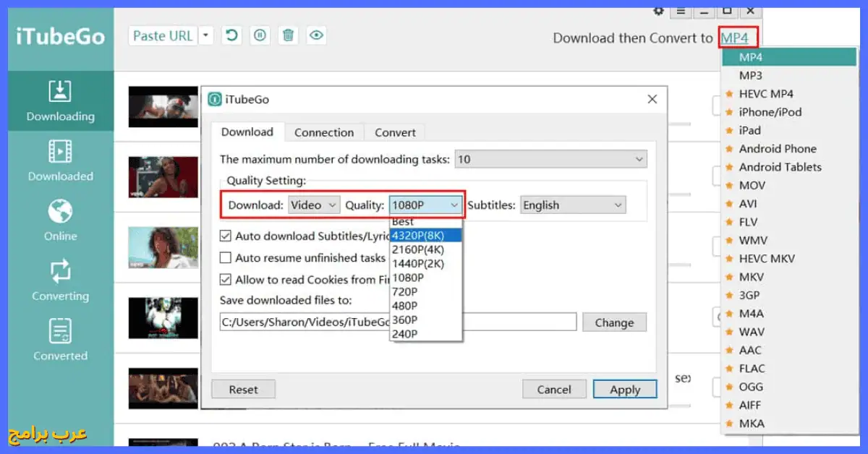Open the hamburger menu icon
Screen dimensions: 868x454
click(x=681, y=11)
